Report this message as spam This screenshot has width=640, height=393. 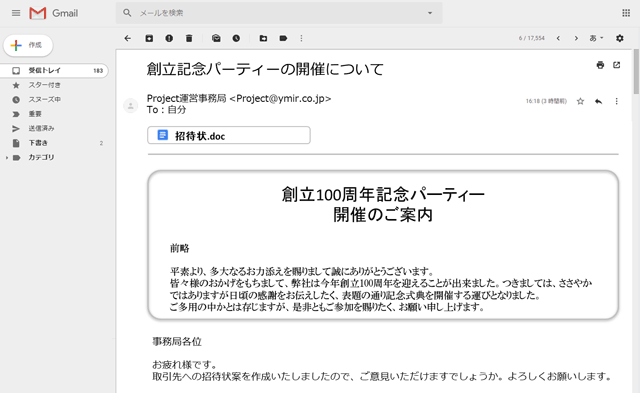pos(169,38)
